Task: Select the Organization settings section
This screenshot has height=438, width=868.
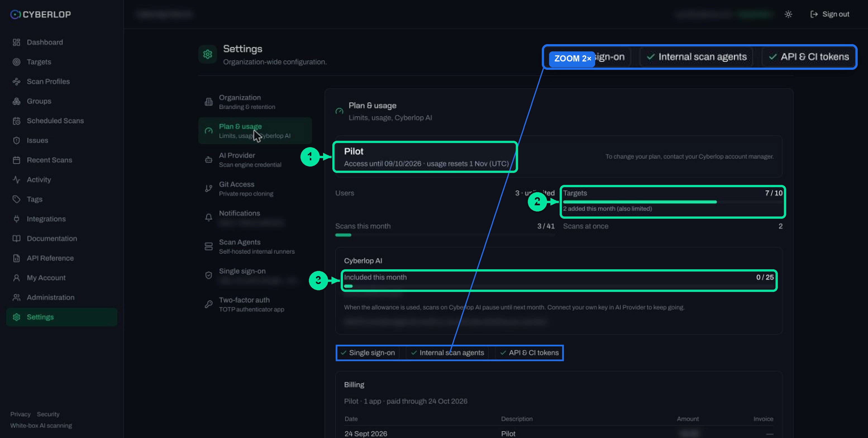Action: pos(255,102)
